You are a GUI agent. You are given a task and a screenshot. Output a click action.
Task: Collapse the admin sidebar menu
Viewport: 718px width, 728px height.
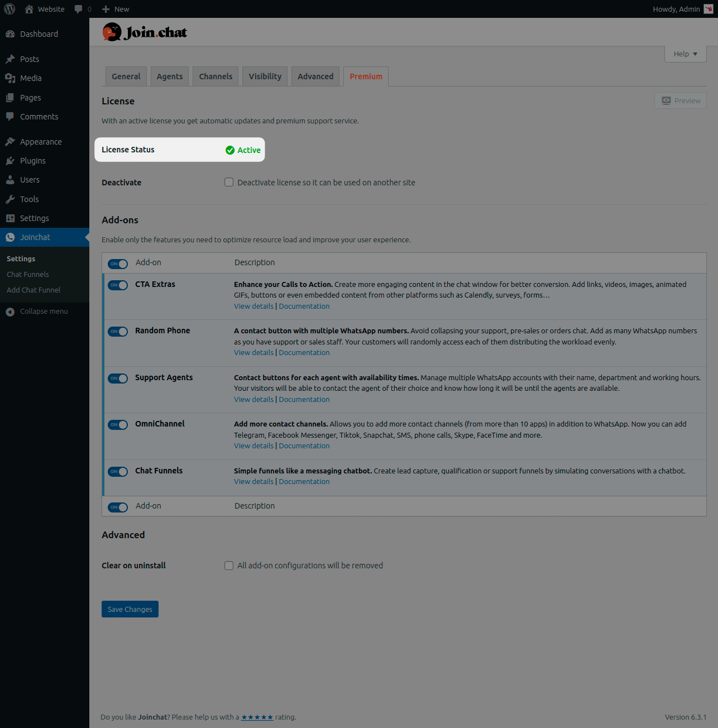pos(37,312)
